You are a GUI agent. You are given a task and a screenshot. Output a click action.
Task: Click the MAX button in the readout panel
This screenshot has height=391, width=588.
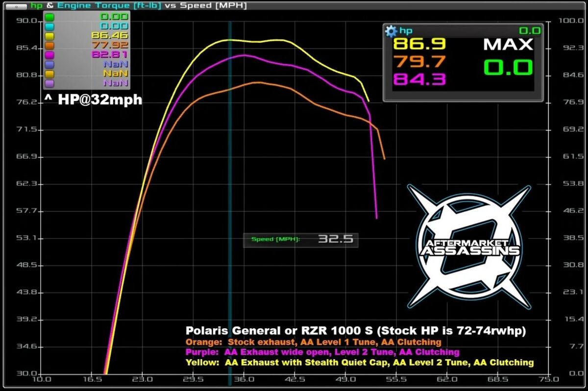pos(509,45)
